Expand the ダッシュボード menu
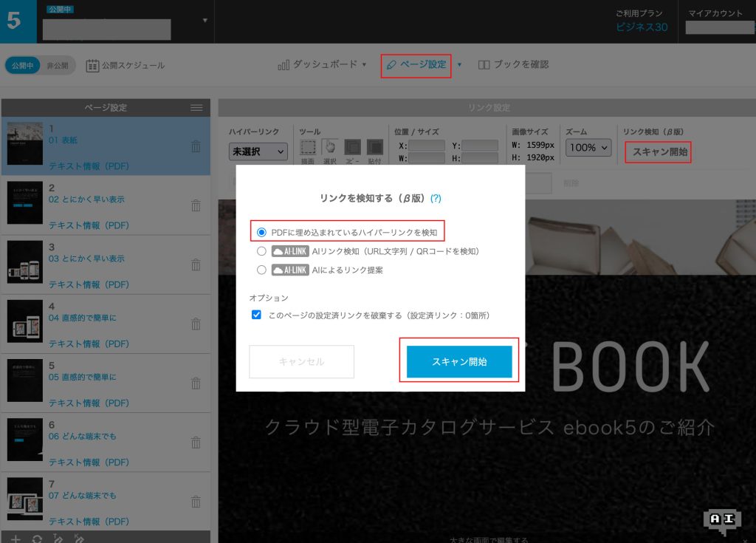756x543 pixels. [x=323, y=64]
